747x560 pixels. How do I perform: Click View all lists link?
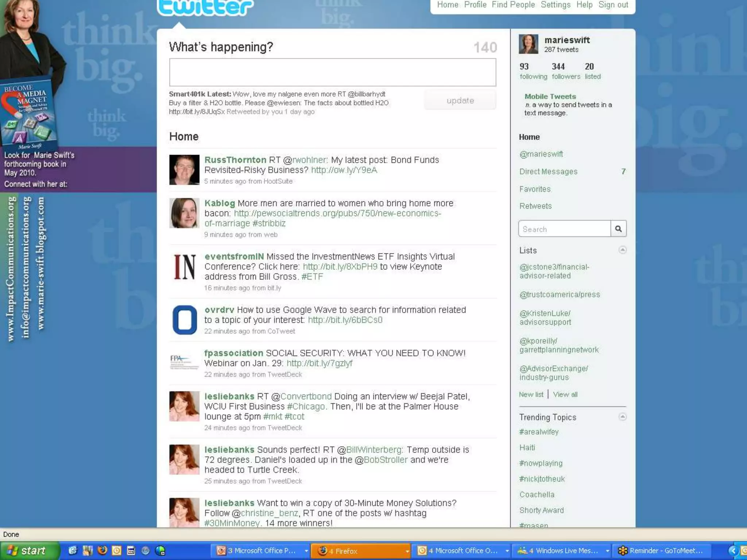[565, 394]
